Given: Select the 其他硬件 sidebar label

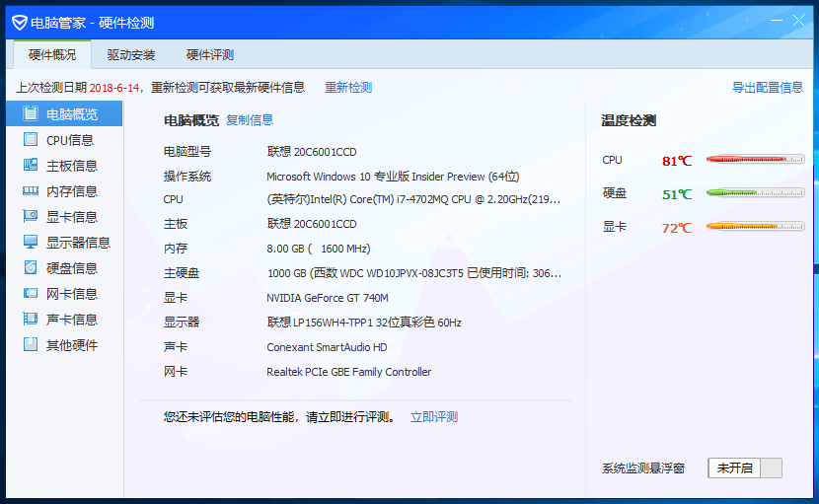Looking at the screenshot, I should pos(72,344).
